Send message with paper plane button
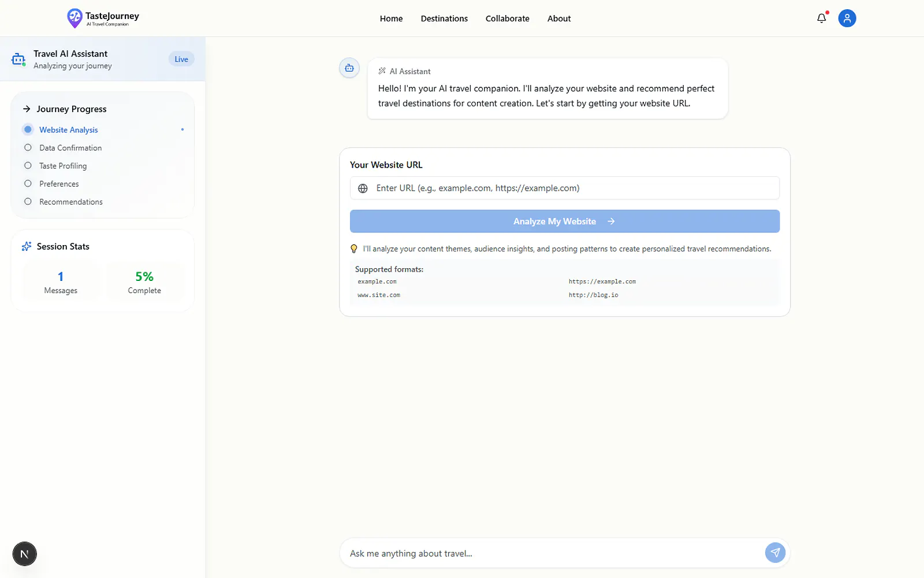The image size is (924, 578). point(775,553)
